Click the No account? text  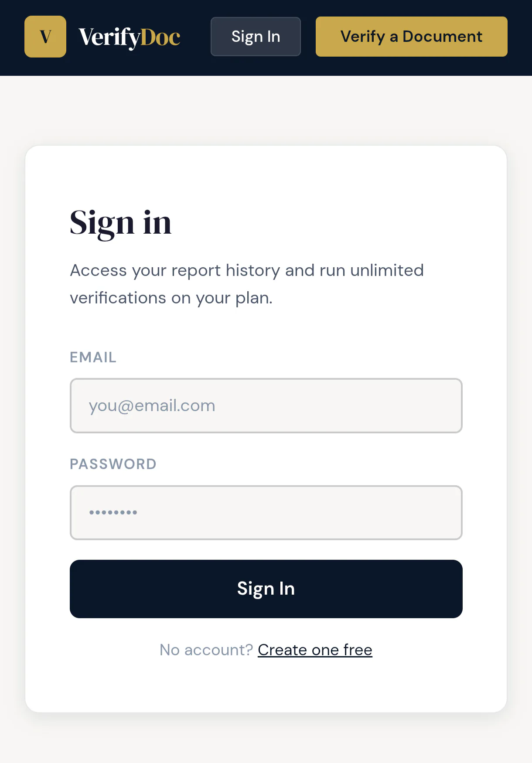tap(206, 650)
